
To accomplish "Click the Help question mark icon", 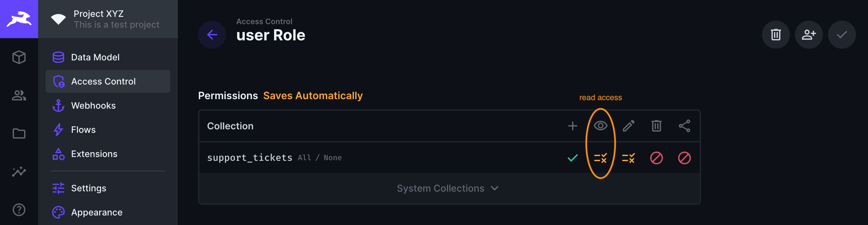I will (x=19, y=210).
